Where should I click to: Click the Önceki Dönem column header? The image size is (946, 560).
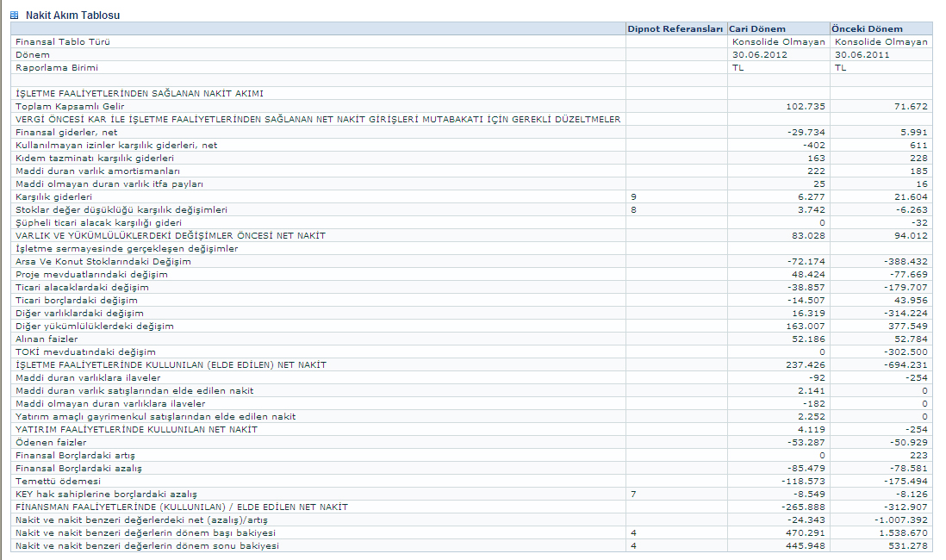867,29
